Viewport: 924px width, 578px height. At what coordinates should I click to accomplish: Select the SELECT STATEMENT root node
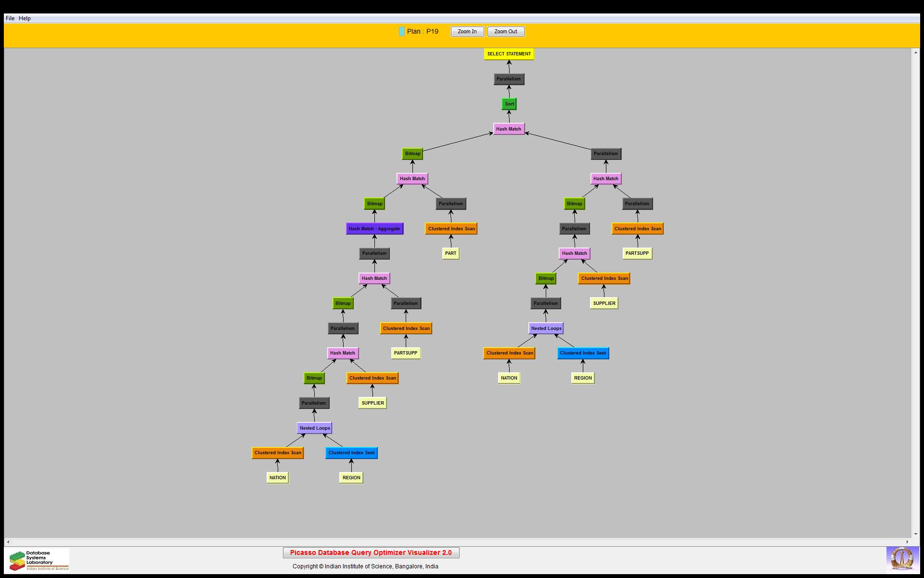coord(509,54)
